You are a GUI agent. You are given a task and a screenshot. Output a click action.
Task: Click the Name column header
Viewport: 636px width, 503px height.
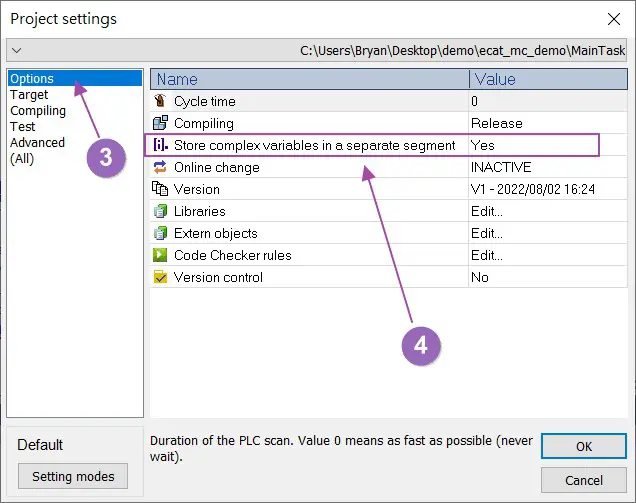tap(309, 79)
